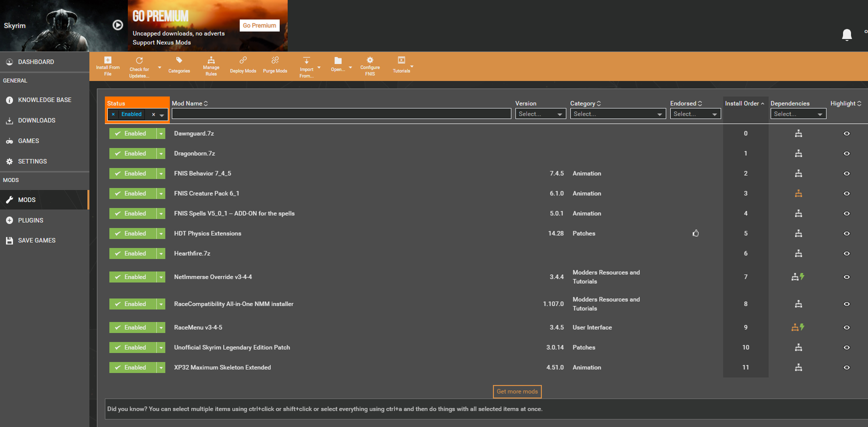Toggle Enabled status of FNIS Behavior 7_4_5

(133, 173)
